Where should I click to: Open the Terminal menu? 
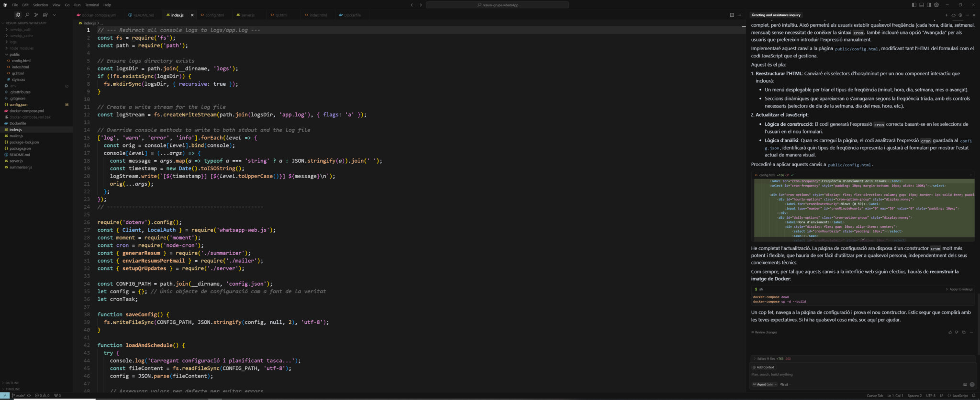92,5
